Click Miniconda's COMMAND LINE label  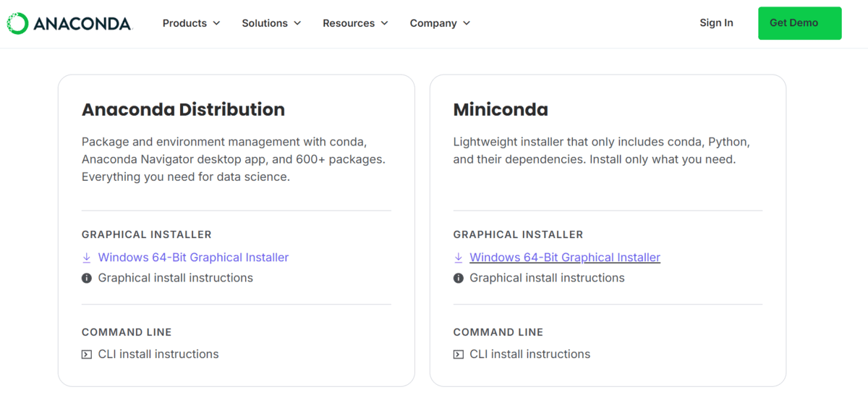(x=498, y=332)
